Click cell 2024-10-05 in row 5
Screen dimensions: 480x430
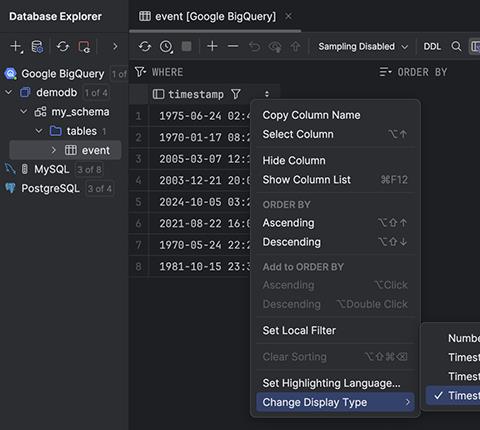[x=200, y=202]
